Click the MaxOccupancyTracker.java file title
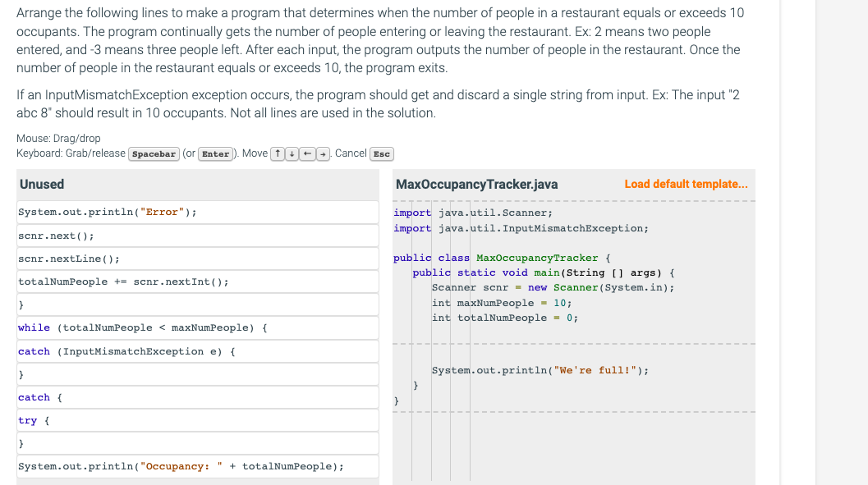 (476, 184)
